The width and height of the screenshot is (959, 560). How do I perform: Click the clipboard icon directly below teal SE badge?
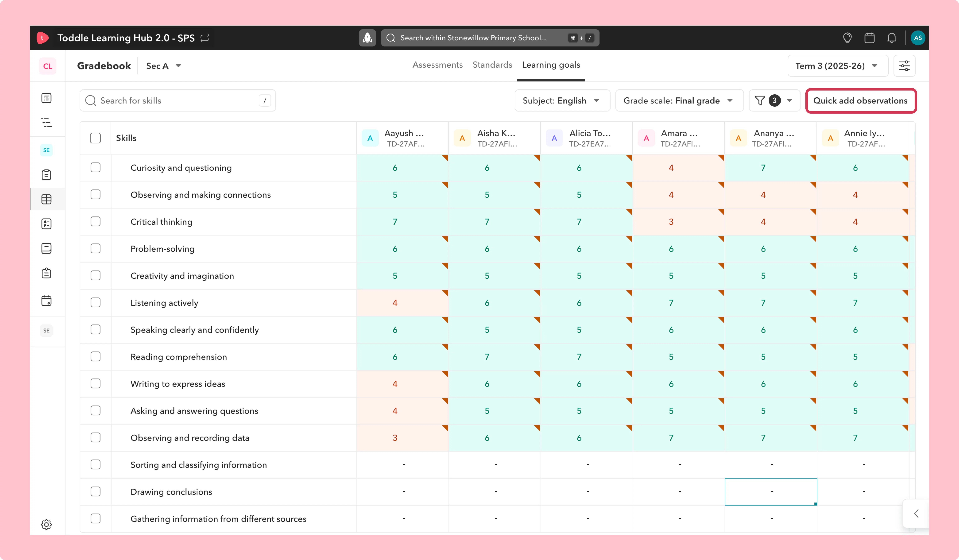[46, 175]
